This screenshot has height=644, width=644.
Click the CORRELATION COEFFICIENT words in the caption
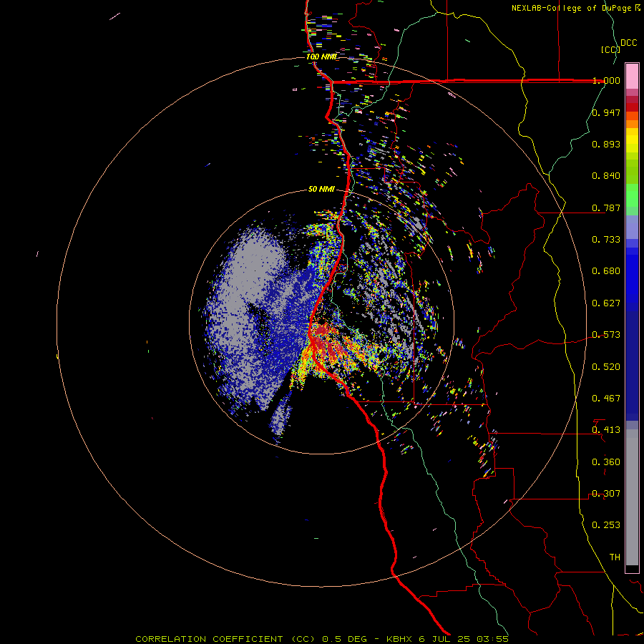(x=210, y=639)
